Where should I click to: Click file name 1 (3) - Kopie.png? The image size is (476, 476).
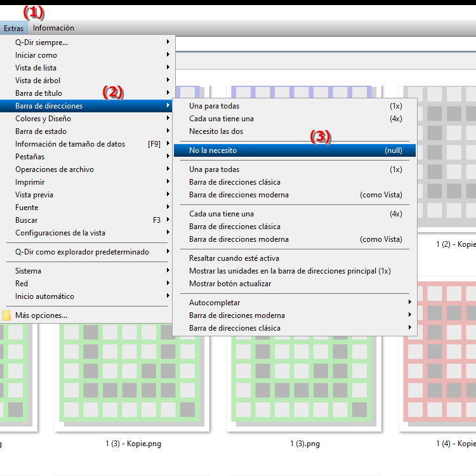click(x=133, y=444)
